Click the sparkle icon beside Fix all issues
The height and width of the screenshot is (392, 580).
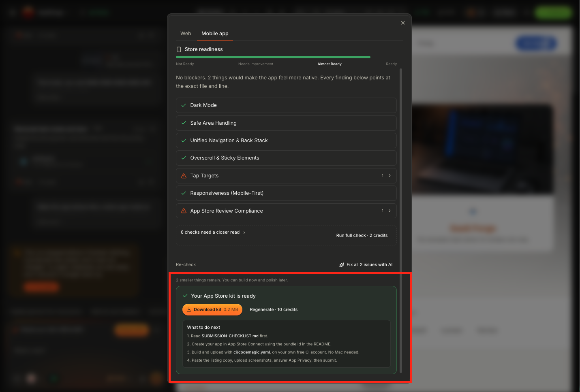(x=342, y=265)
